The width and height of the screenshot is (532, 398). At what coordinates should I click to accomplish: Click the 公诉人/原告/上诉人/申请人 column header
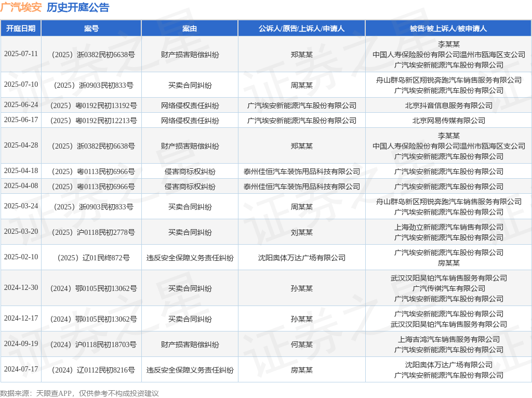[302, 29]
